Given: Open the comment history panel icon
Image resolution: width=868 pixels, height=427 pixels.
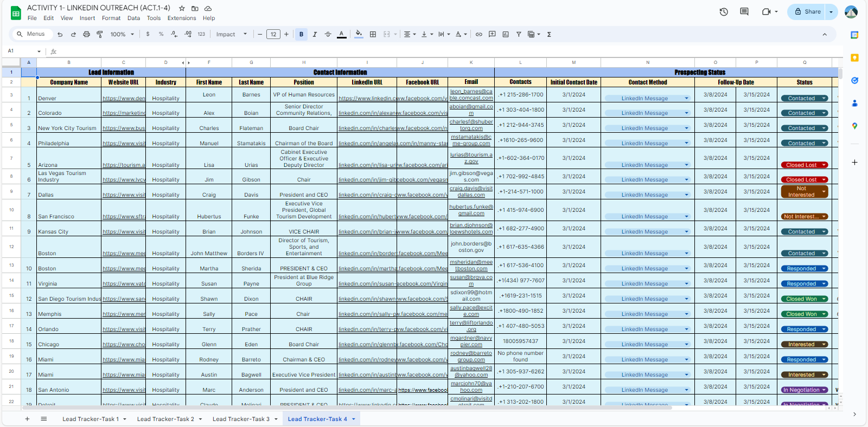Looking at the screenshot, I should [x=744, y=11].
